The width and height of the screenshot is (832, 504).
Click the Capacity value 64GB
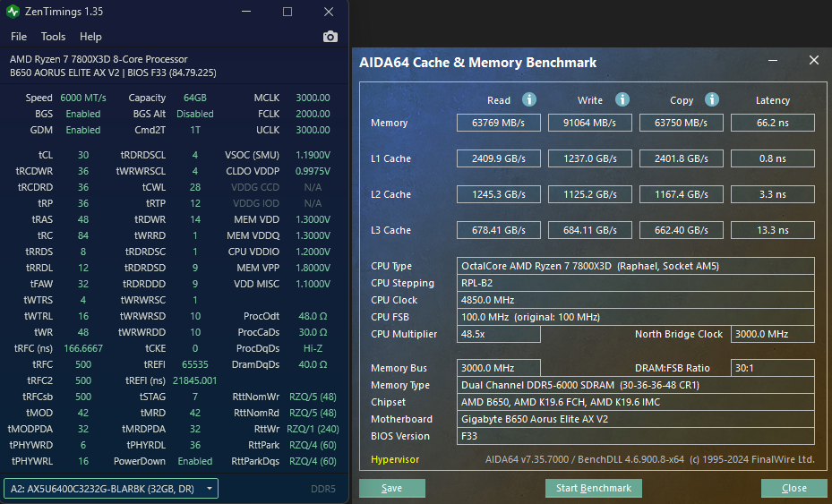coord(194,98)
